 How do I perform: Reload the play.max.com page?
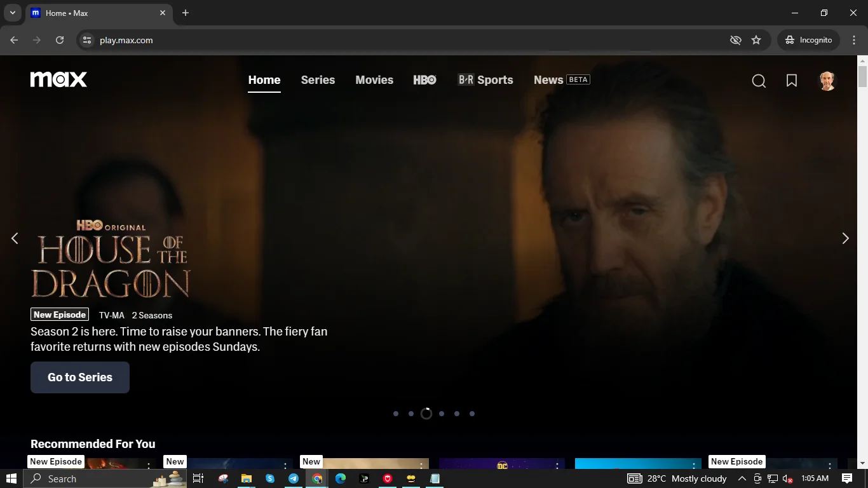click(60, 40)
